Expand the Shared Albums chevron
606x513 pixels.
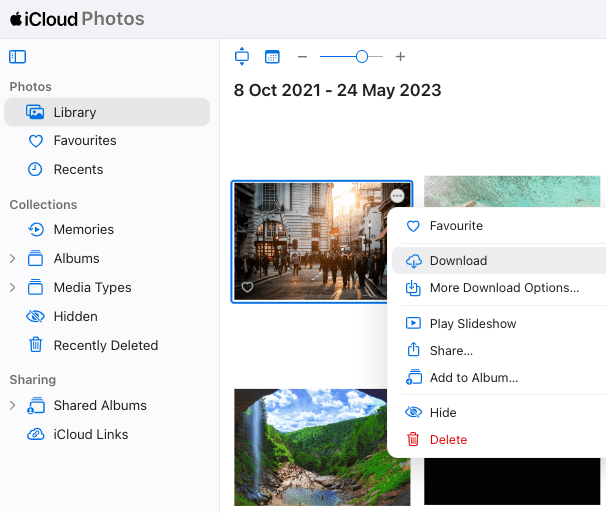pyautogui.click(x=12, y=406)
